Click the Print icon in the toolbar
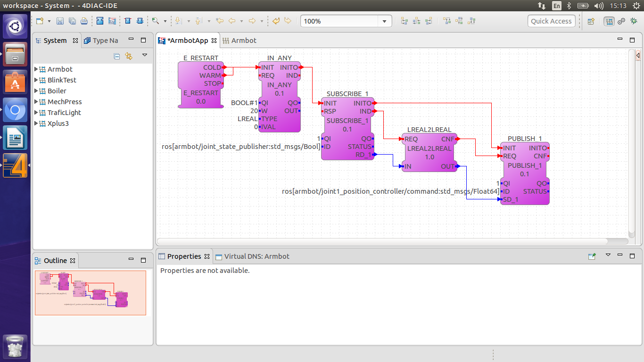644x362 pixels. coord(84,21)
